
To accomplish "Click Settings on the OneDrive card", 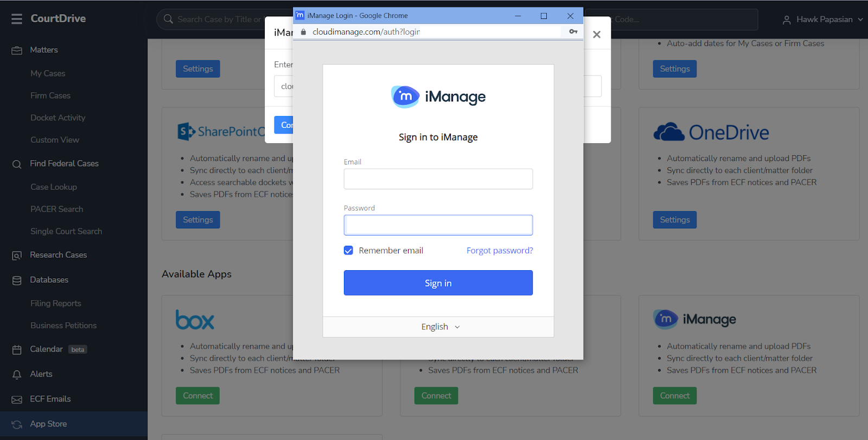I will [675, 220].
